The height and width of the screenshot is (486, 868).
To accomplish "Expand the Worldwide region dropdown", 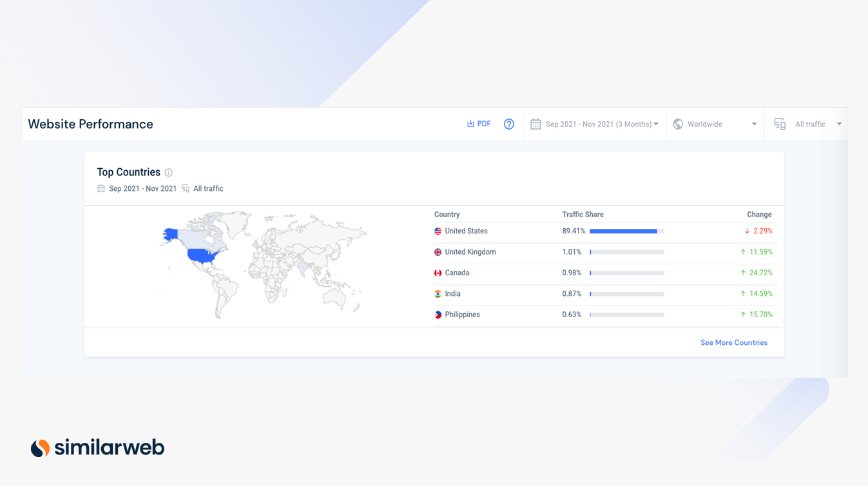I will point(715,124).
